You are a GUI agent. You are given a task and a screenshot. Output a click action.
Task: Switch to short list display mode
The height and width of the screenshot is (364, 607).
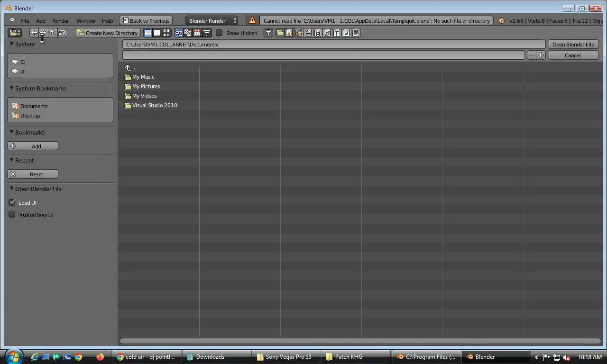148,33
